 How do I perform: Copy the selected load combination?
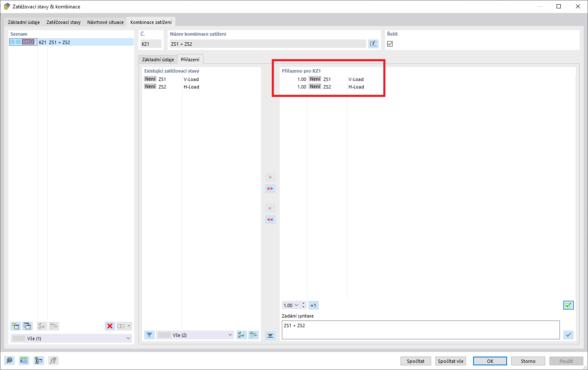click(27, 326)
